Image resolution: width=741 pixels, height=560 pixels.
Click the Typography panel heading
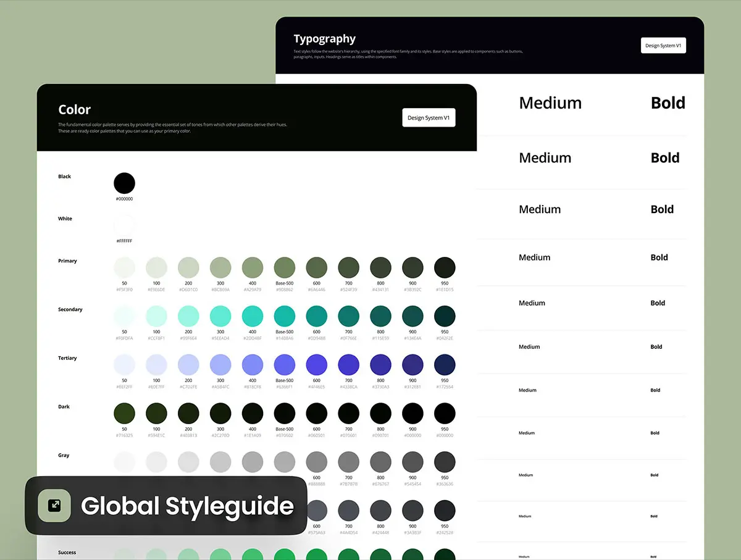coord(325,39)
